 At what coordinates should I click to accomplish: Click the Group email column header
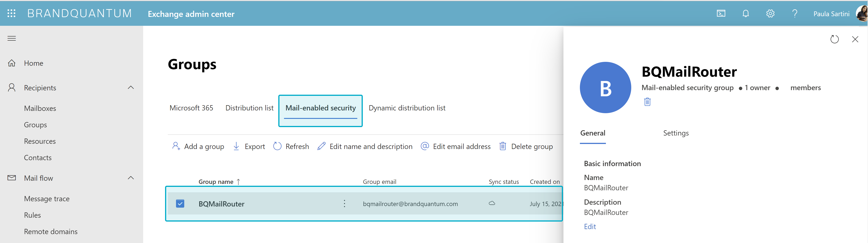coord(379,182)
